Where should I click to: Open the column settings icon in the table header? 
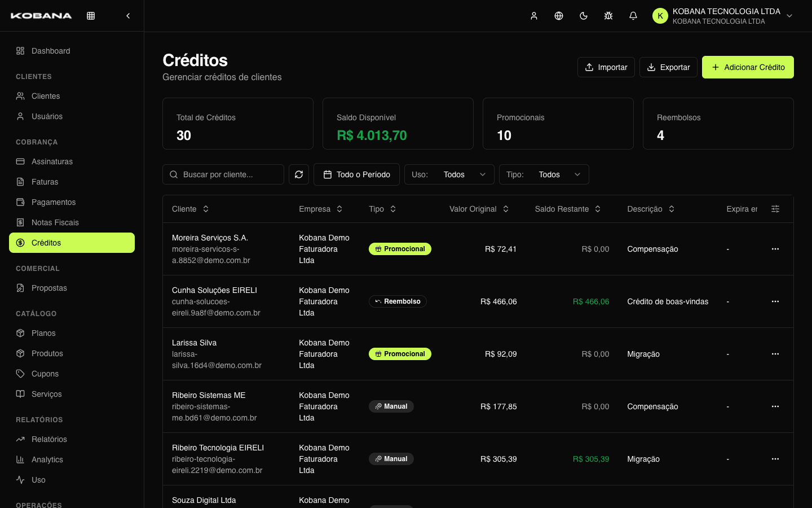click(x=775, y=209)
